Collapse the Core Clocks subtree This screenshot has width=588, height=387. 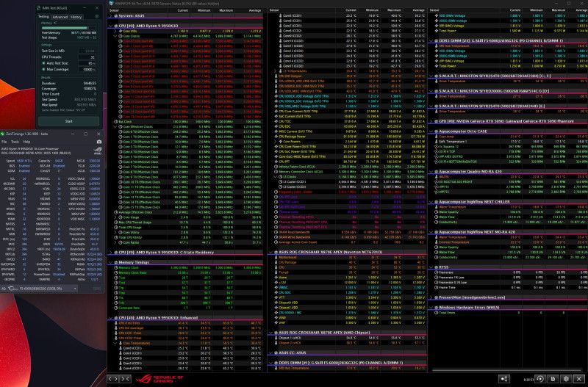(115, 36)
